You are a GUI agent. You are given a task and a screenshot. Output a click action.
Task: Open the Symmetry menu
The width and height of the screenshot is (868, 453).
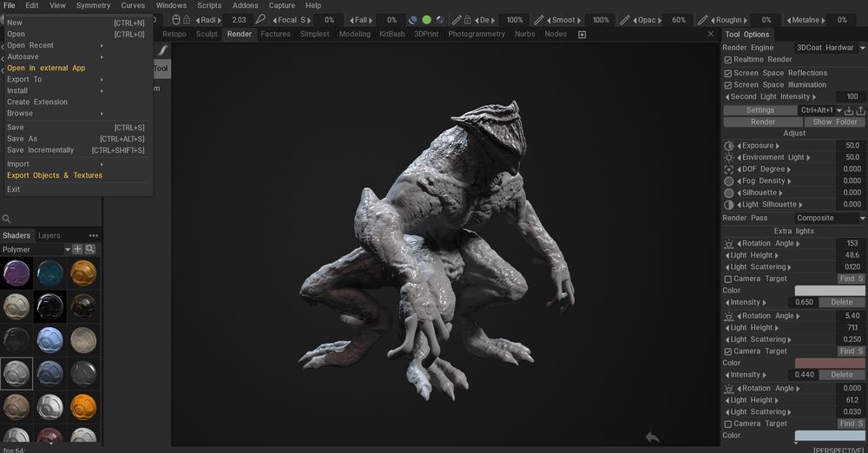pos(93,5)
